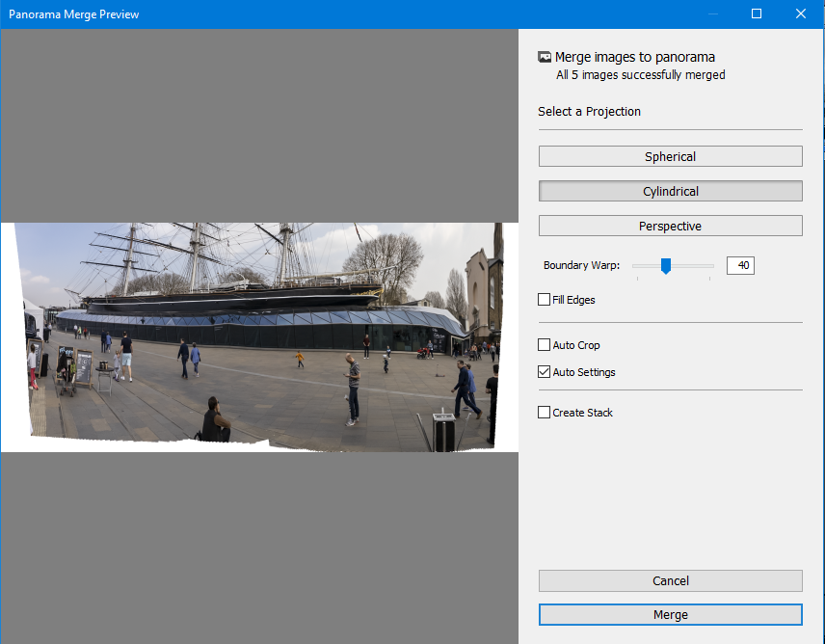Enable Create Stack option
The height and width of the screenshot is (644, 825).
click(x=544, y=412)
